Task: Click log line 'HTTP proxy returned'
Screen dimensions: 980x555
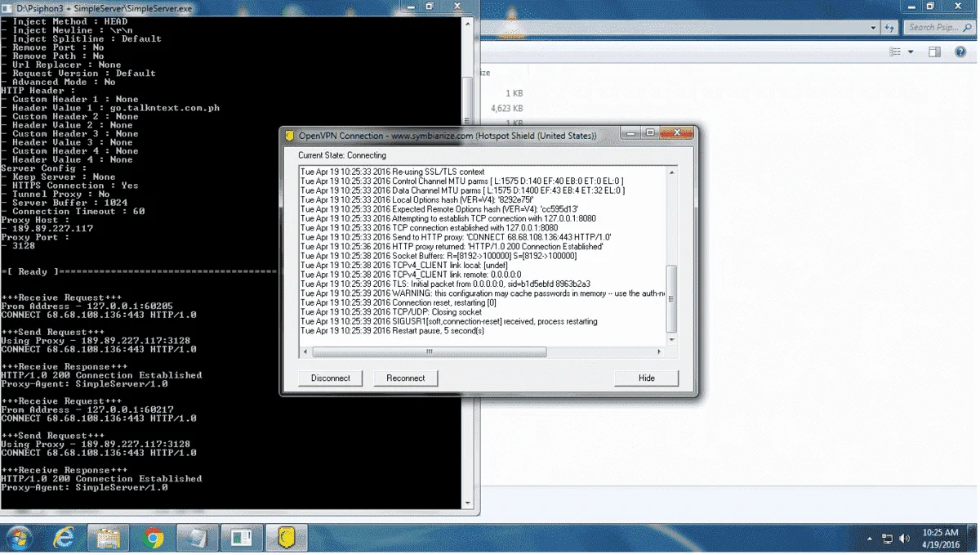Action: click(x=452, y=246)
